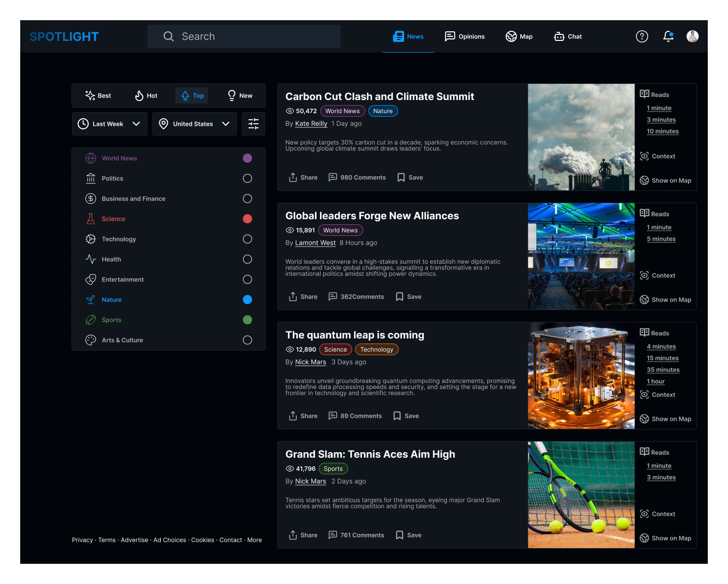
Task: Open the user profile avatar menu
Action: pyautogui.click(x=692, y=36)
